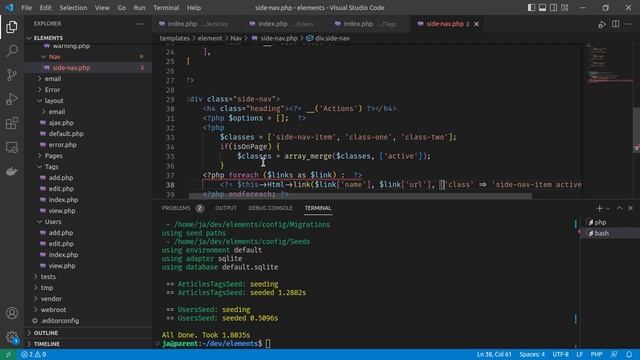Image resolution: width=640 pixels, height=360 pixels.
Task: Open Remote Explorer icon in activity bar
Action: tap(12, 147)
